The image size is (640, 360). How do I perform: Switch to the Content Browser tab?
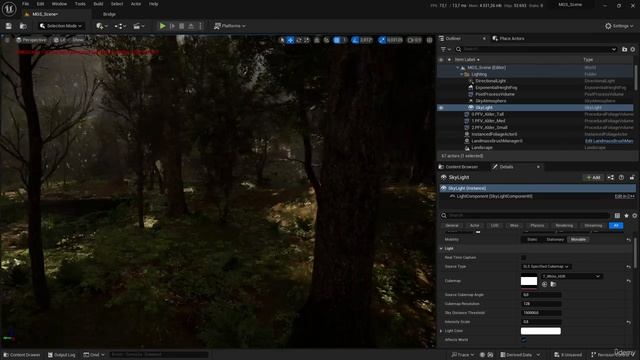(458, 167)
